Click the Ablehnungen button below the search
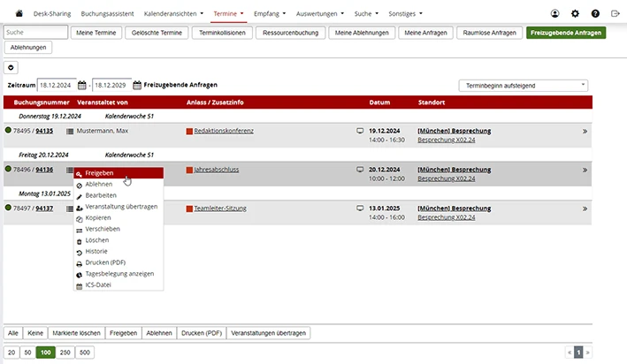Image resolution: width=627 pixels, height=364 pixels. click(x=28, y=47)
